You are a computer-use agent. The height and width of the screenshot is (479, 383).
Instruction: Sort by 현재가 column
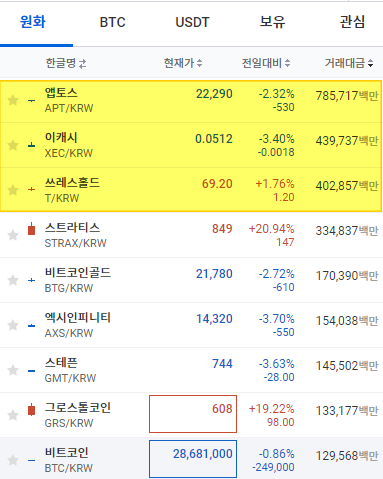tap(183, 63)
